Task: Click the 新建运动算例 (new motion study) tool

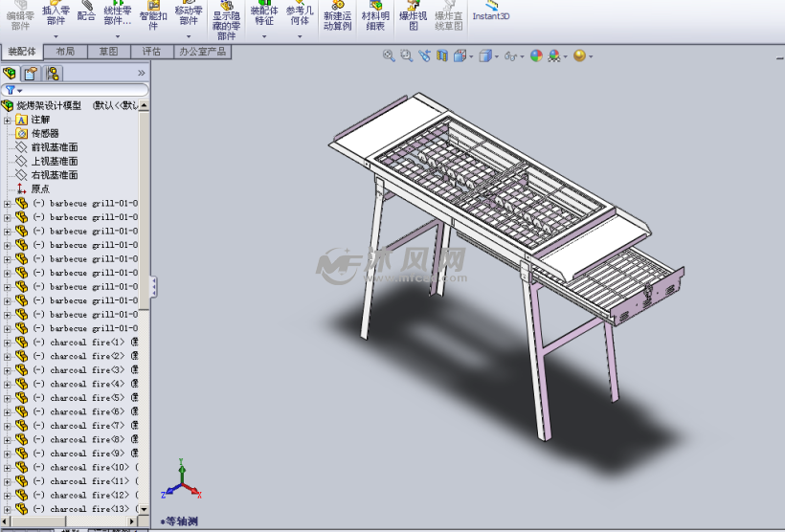Action: coord(337,16)
